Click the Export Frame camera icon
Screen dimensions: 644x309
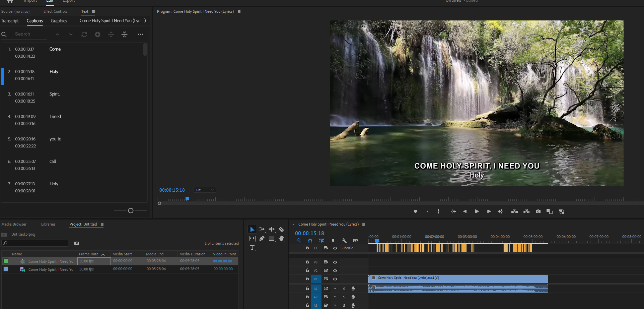pos(538,211)
